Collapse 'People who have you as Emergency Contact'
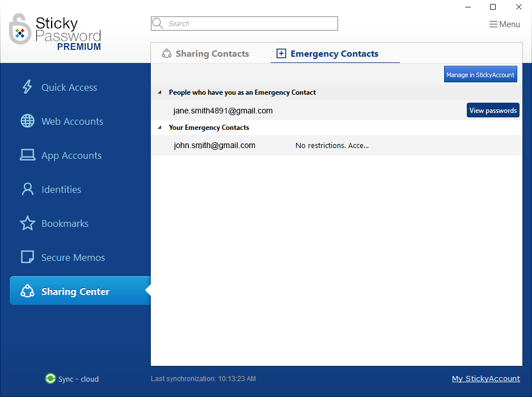 [159, 92]
